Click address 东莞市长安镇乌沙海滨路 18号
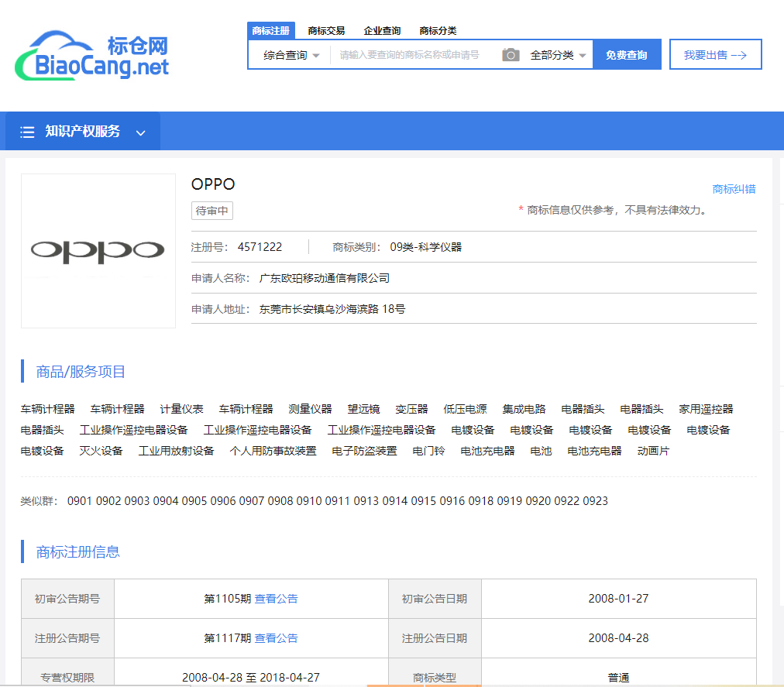Viewport: 784px width, 687px height. coord(332,309)
